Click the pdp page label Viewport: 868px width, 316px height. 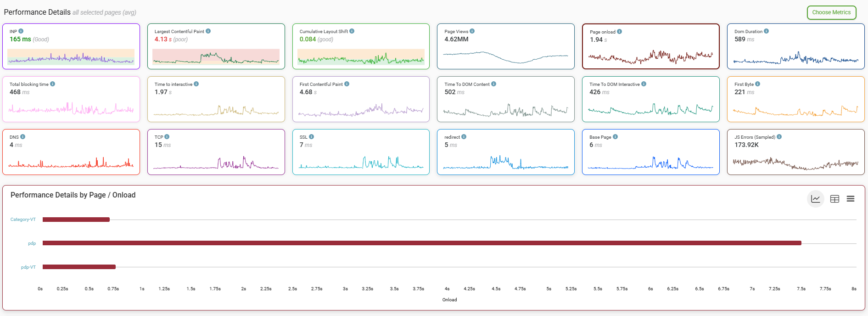(x=32, y=243)
